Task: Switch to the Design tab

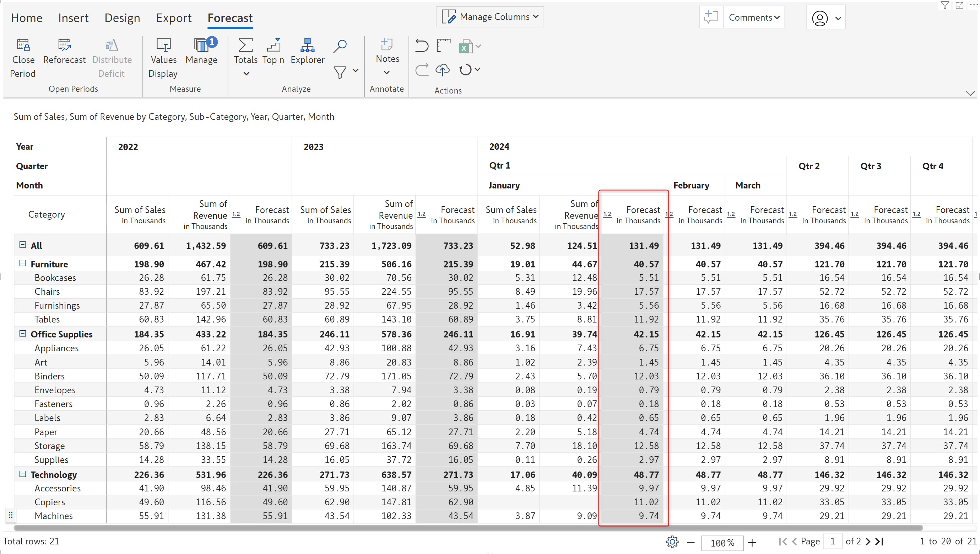Action: coord(122,18)
